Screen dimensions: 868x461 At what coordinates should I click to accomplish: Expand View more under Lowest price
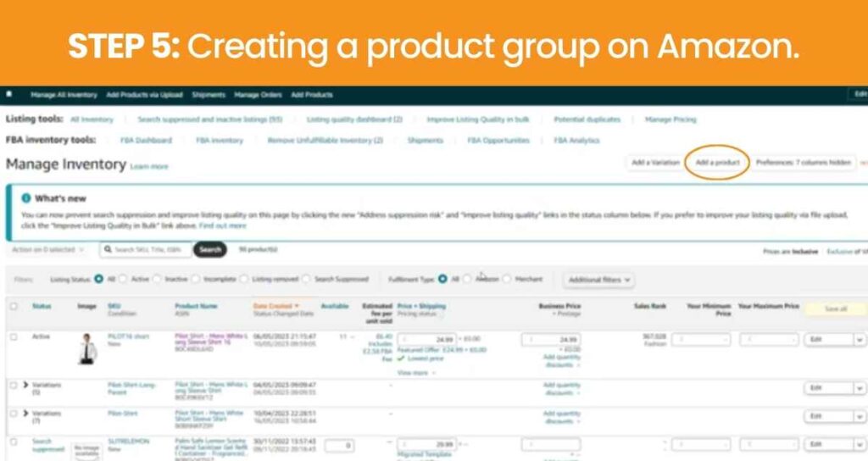pos(416,373)
